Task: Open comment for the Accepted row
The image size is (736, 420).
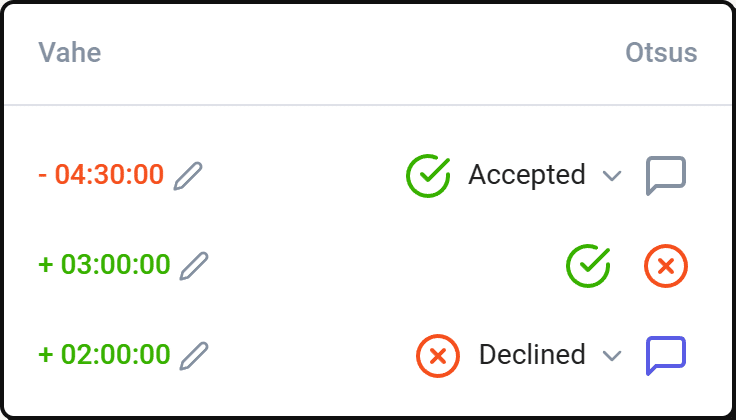Action: pyautogui.click(x=666, y=176)
